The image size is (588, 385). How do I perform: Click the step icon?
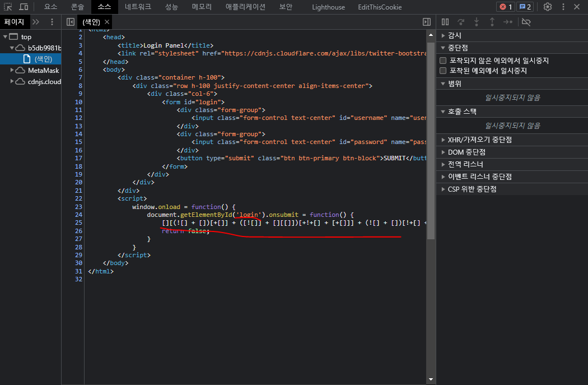508,22
